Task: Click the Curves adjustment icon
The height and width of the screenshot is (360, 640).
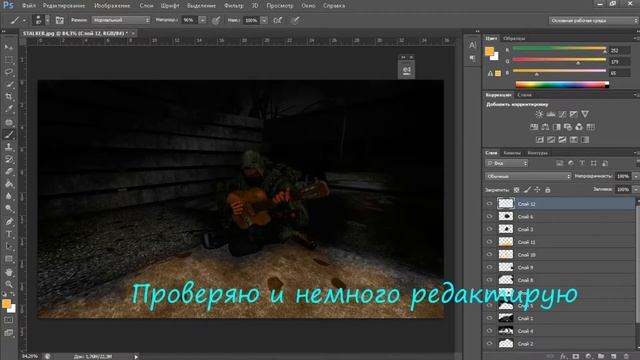Action: [562, 114]
